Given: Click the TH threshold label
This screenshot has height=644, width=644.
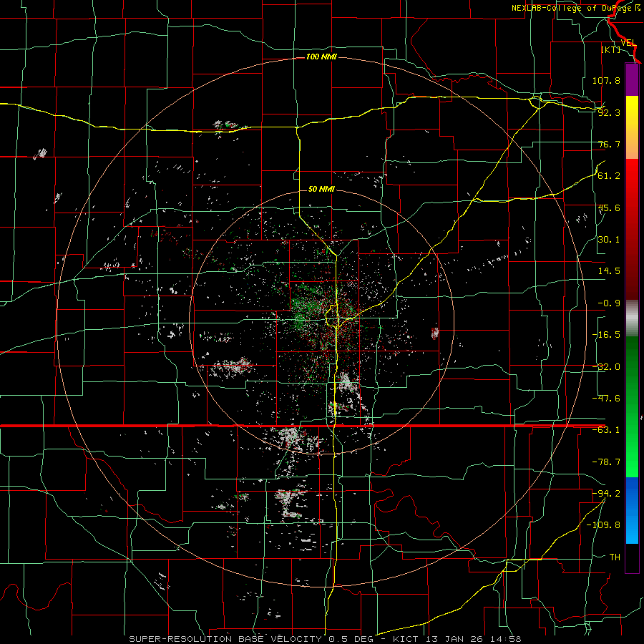Looking at the screenshot, I should point(615,557).
